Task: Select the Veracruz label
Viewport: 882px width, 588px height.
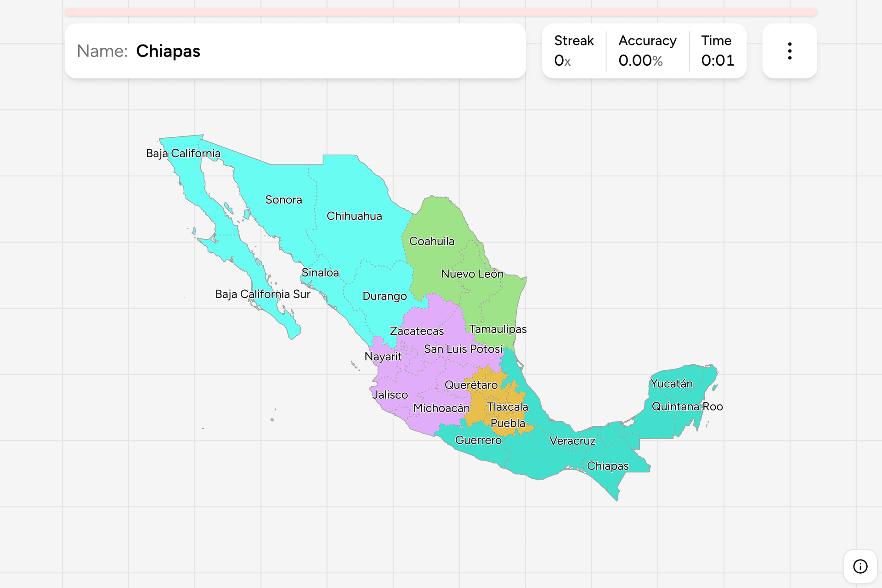Action: click(572, 441)
